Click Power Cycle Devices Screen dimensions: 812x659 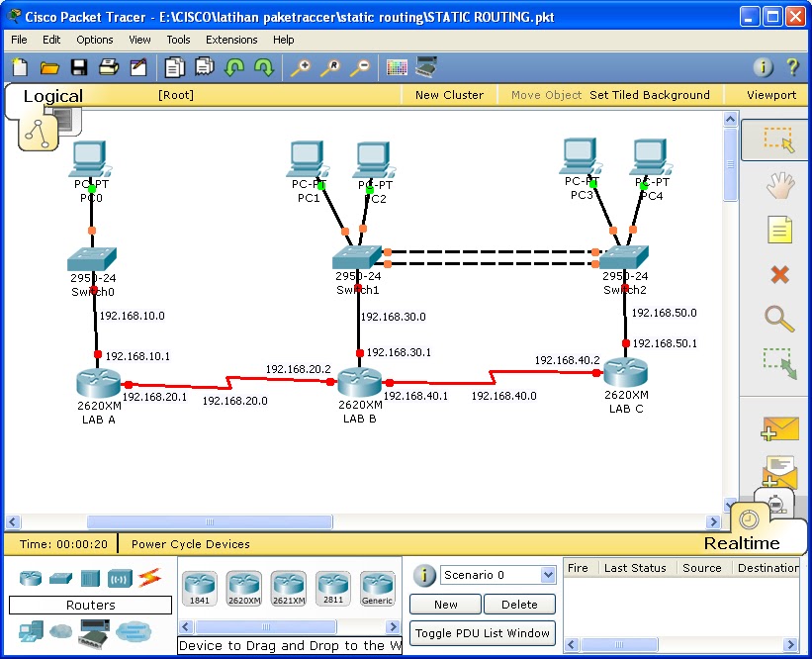[x=191, y=544]
